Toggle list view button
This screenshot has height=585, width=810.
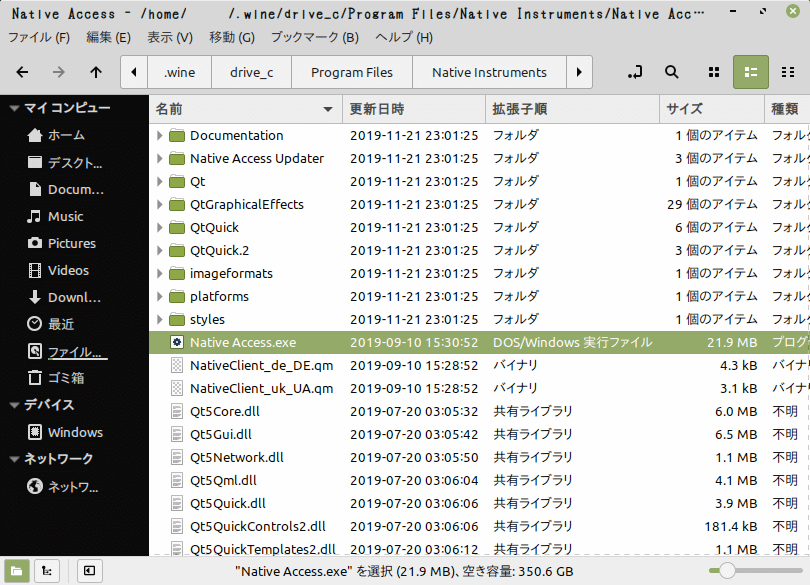coord(750,72)
